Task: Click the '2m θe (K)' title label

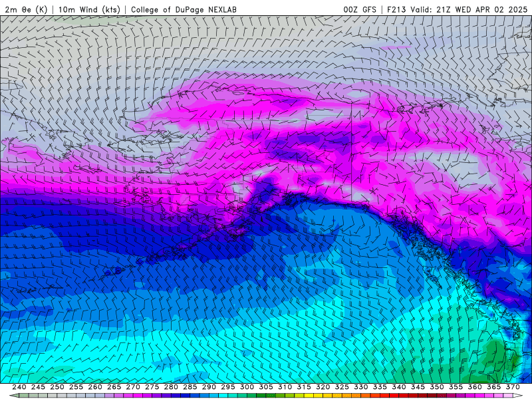Action: pyautogui.click(x=26, y=9)
